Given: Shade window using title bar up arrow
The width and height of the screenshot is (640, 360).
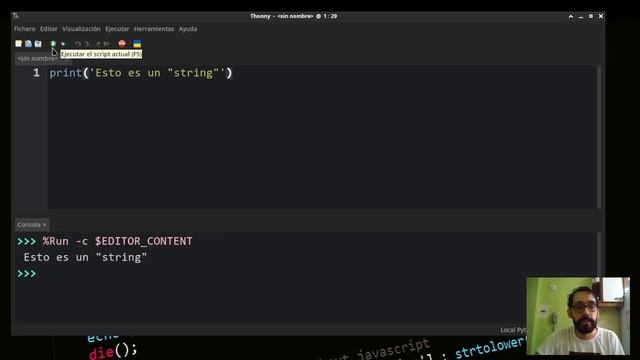Looking at the screenshot, I should tap(571, 16).
